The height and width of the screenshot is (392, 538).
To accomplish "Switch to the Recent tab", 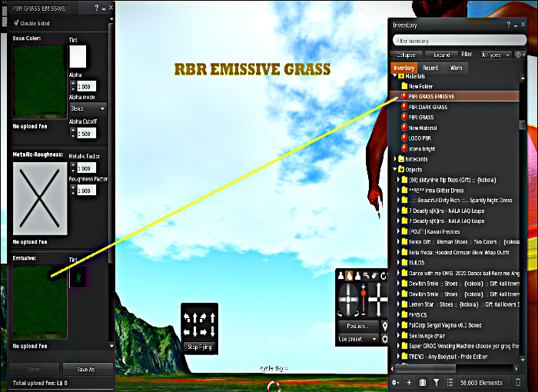I will (x=430, y=68).
